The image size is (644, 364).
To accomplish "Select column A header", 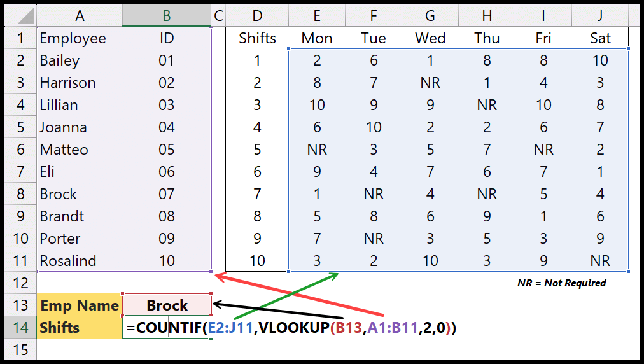I will click(x=80, y=16).
